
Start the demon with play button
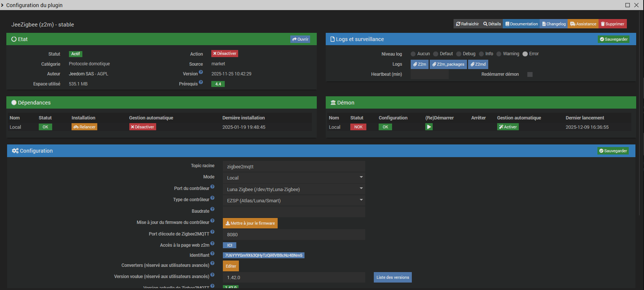coord(429,127)
